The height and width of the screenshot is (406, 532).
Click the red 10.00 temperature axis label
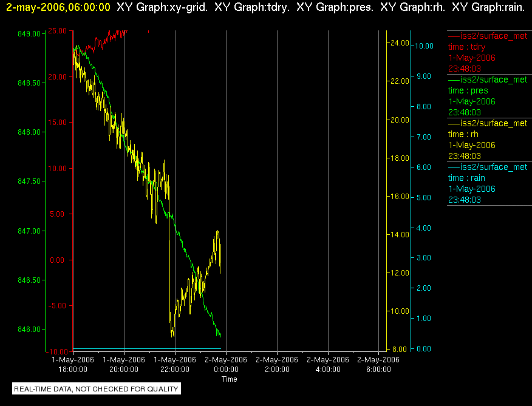click(57, 169)
